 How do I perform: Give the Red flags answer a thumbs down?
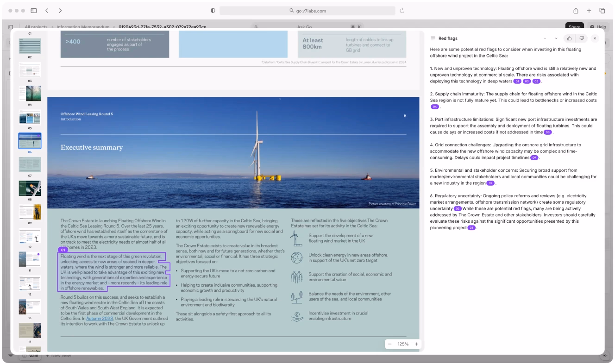point(582,38)
